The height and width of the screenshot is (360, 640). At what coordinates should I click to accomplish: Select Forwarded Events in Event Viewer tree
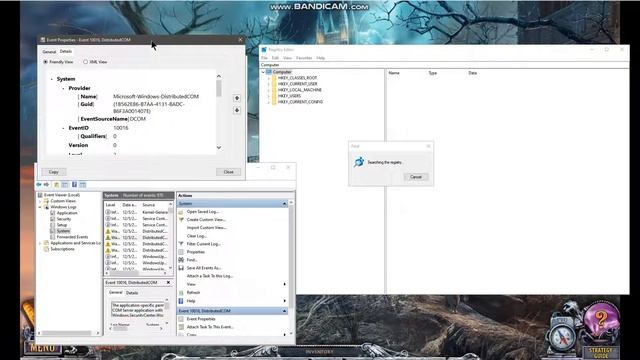pyautogui.click(x=72, y=237)
